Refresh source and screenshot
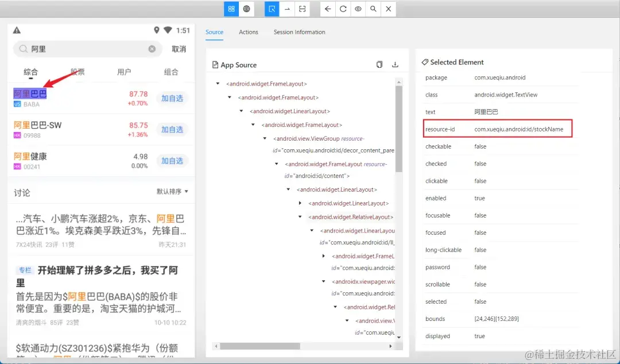 pos(343,9)
